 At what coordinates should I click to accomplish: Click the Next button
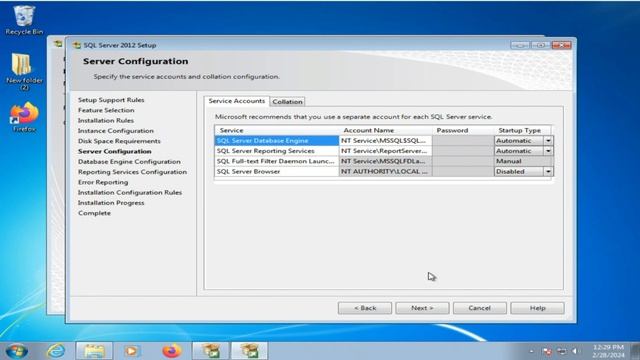click(x=422, y=308)
